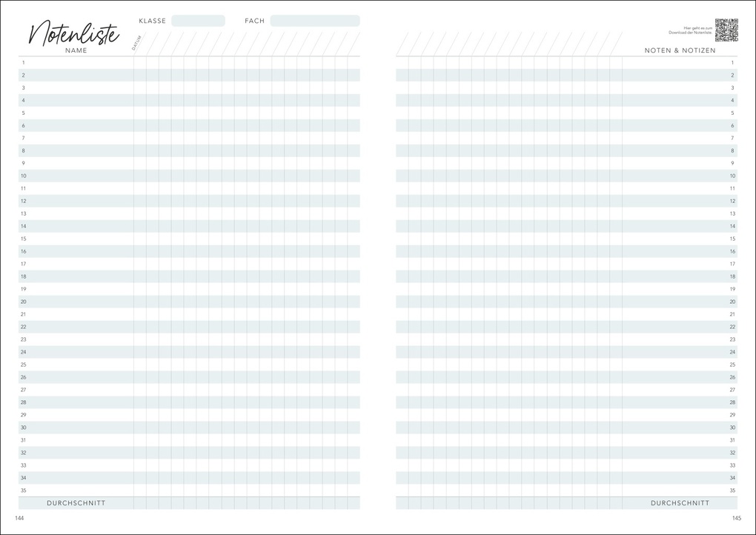The image size is (756, 535).
Task: Click the handwritten Notenliste title
Action: (x=73, y=33)
